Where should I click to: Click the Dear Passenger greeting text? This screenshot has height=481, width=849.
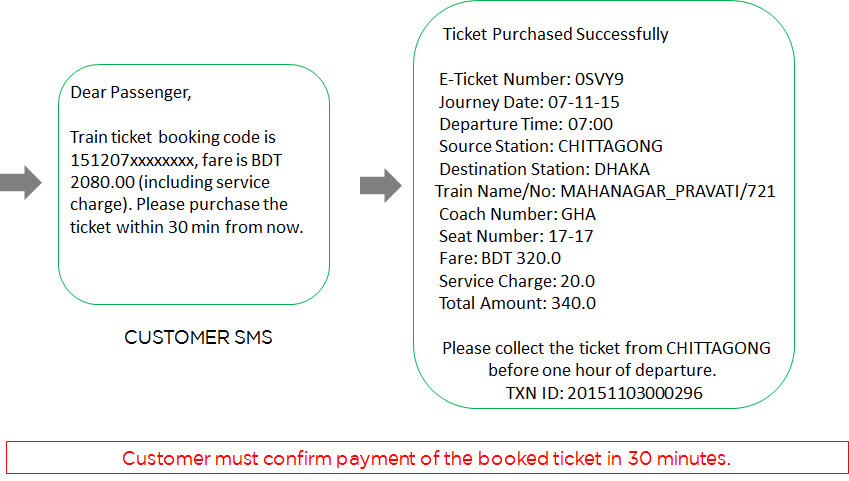[130, 93]
